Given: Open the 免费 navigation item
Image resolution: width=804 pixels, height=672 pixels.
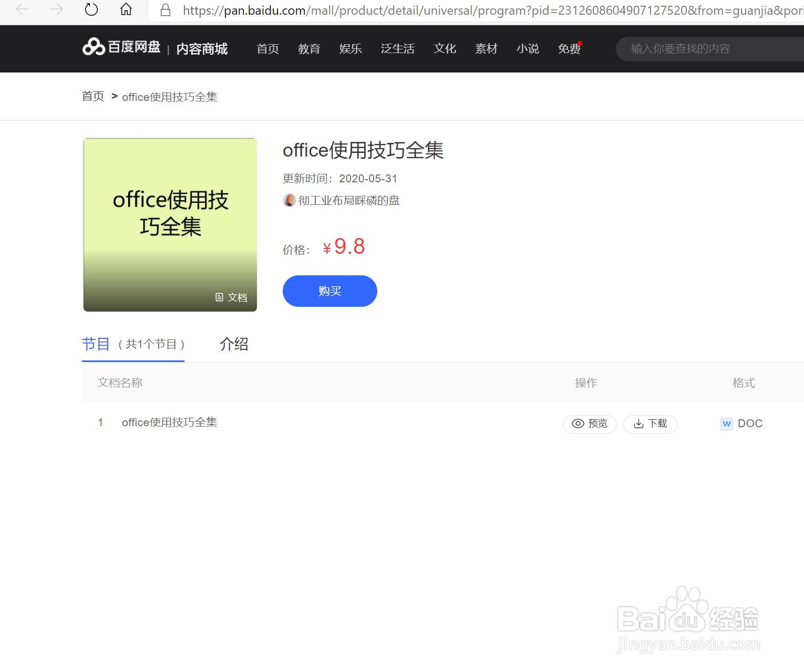Looking at the screenshot, I should [x=569, y=49].
